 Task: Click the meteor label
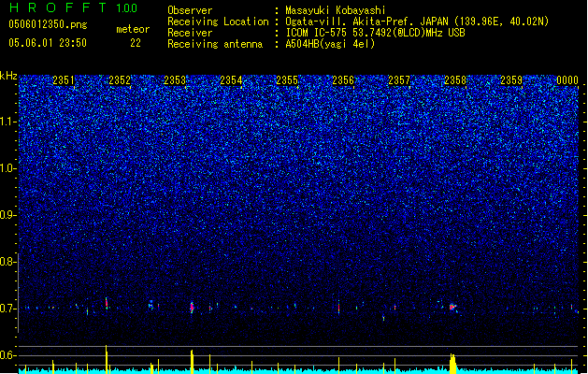133,29
